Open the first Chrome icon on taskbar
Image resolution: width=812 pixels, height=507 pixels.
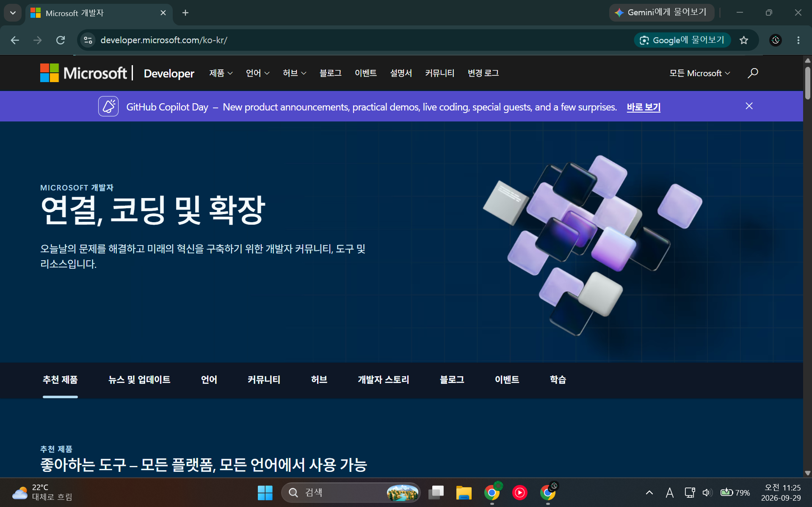tap(492, 493)
